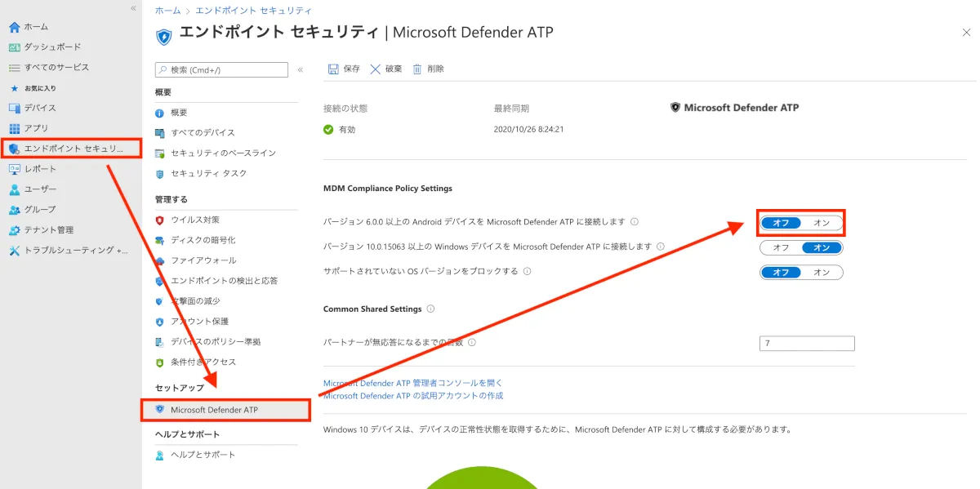Click エンドポイント セキュリティ in the breadcrumb
980x489 pixels.
[253, 11]
